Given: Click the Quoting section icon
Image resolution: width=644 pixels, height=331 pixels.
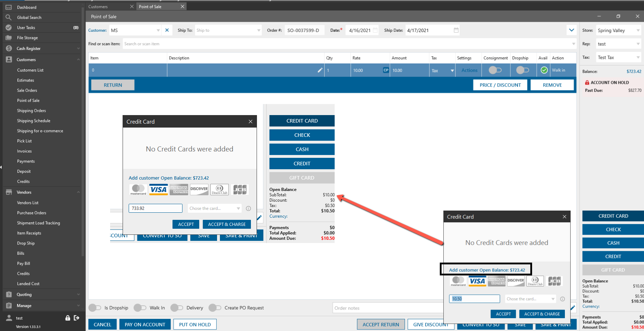Looking at the screenshot, I should pos(9,295).
